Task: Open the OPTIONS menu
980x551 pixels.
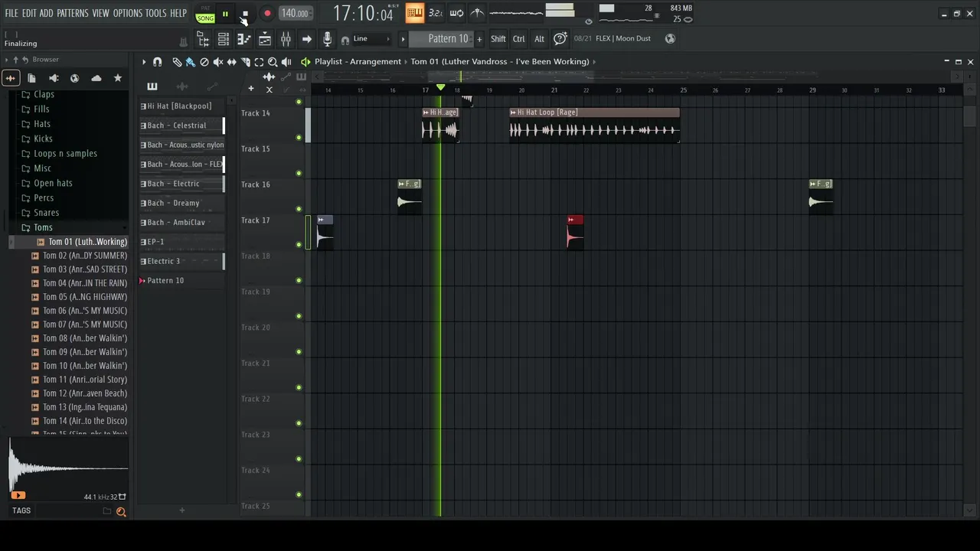Action: click(x=128, y=14)
